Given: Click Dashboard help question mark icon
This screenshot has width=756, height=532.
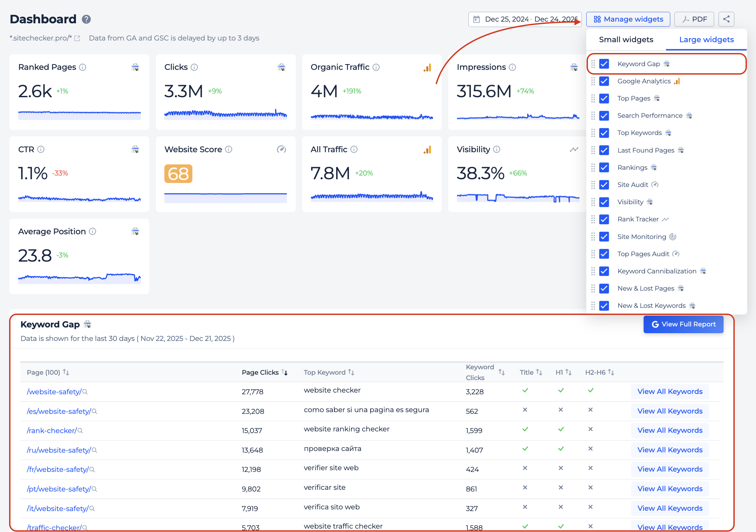Looking at the screenshot, I should pos(86,19).
